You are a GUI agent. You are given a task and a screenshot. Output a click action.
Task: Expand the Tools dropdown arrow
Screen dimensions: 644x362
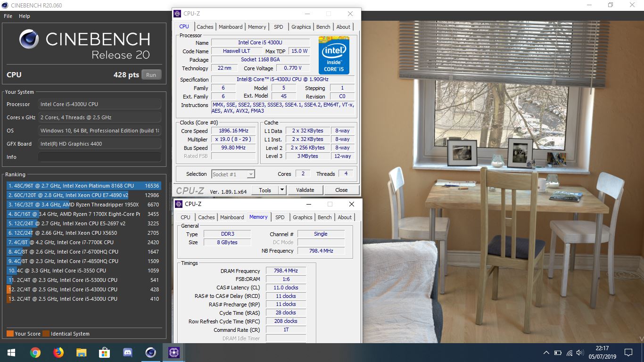click(282, 190)
